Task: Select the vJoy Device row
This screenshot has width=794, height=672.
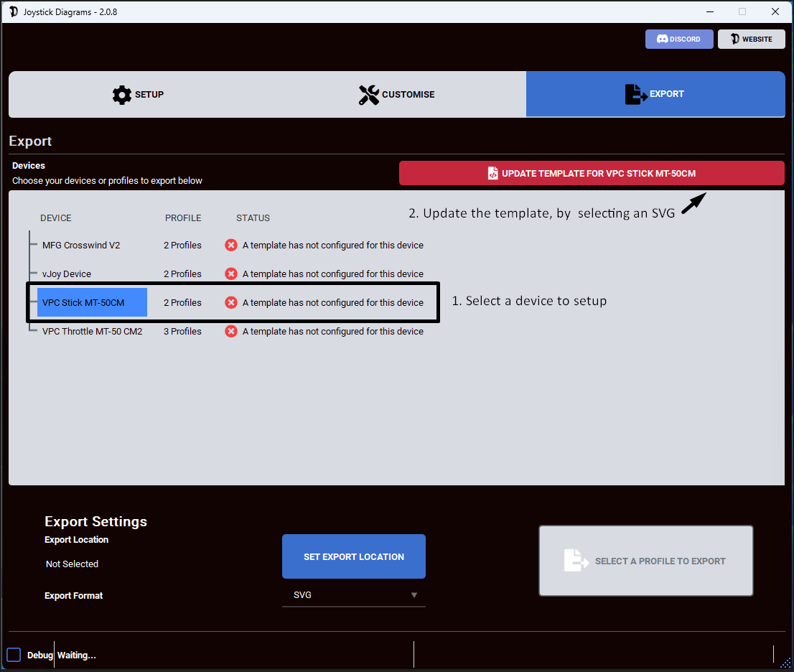Action: [66, 274]
